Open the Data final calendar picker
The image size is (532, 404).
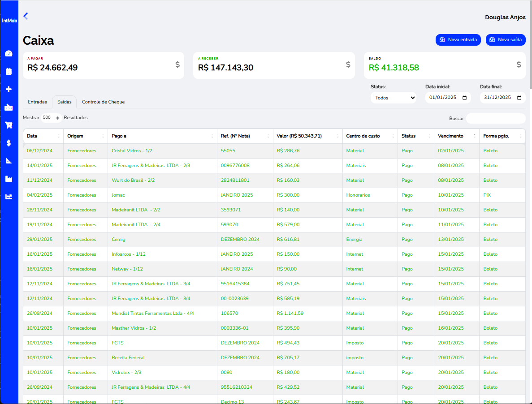coord(519,98)
